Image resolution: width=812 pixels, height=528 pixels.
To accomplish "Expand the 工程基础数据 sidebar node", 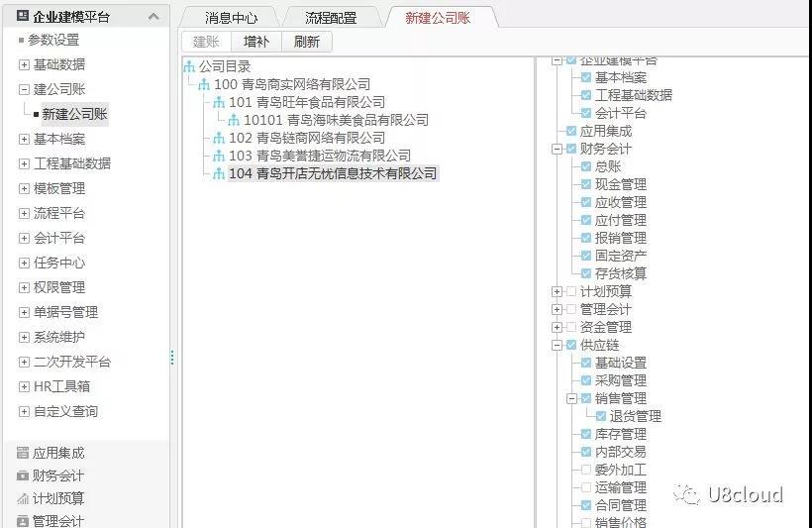I will [x=24, y=163].
